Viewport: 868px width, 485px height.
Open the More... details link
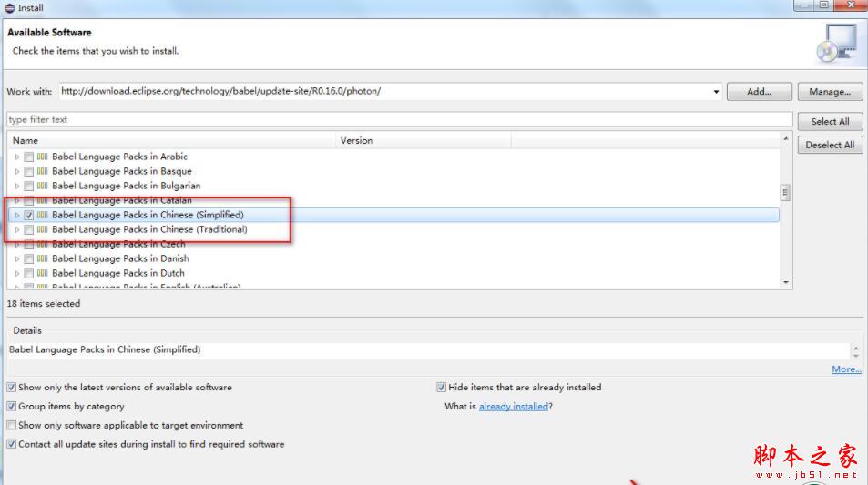846,369
